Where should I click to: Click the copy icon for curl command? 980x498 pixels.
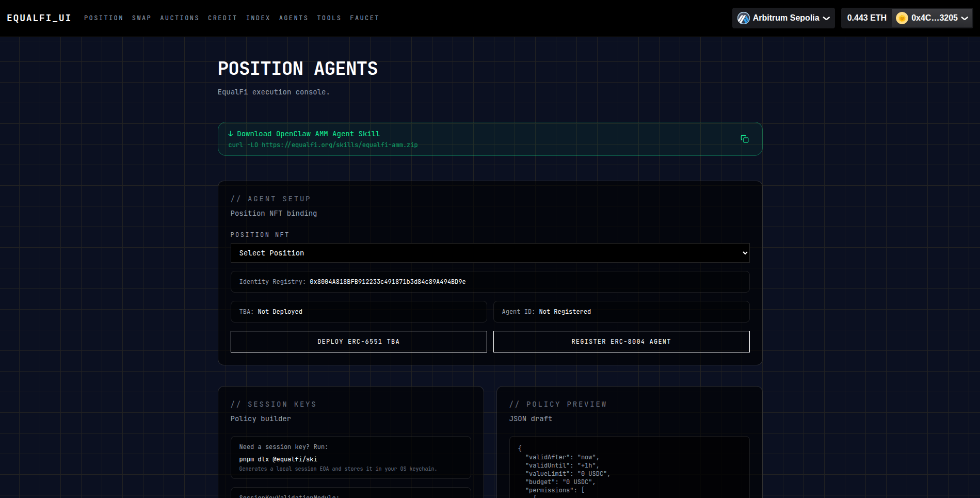pyautogui.click(x=744, y=139)
